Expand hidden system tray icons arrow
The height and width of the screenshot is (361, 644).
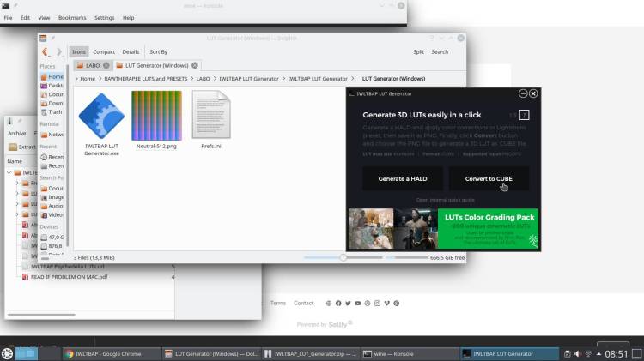click(x=598, y=353)
